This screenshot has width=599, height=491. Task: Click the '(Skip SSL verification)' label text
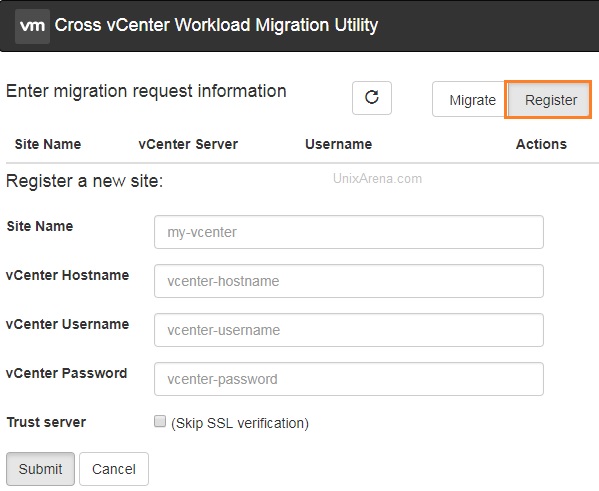[240, 423]
